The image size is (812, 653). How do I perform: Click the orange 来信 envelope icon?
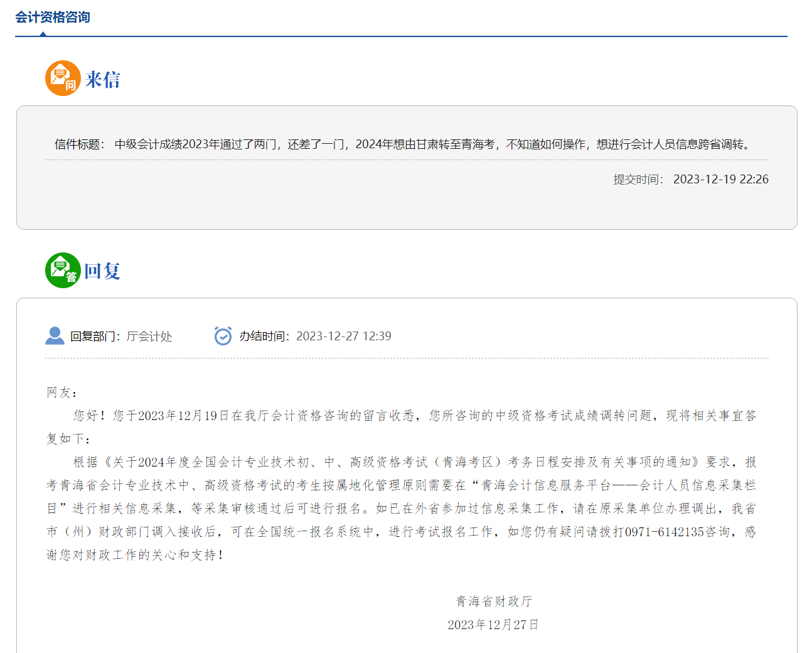pos(63,78)
